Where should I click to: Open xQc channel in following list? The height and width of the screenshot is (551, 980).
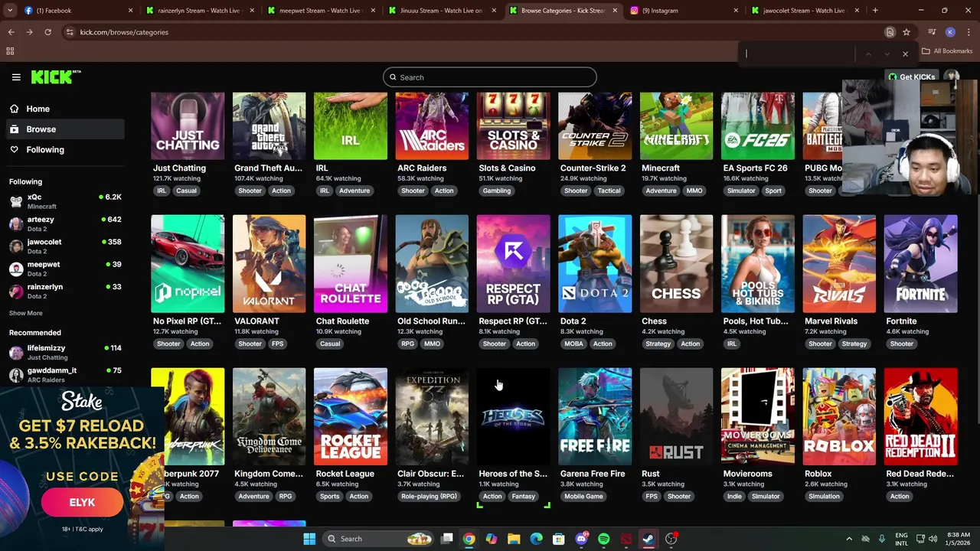65,201
